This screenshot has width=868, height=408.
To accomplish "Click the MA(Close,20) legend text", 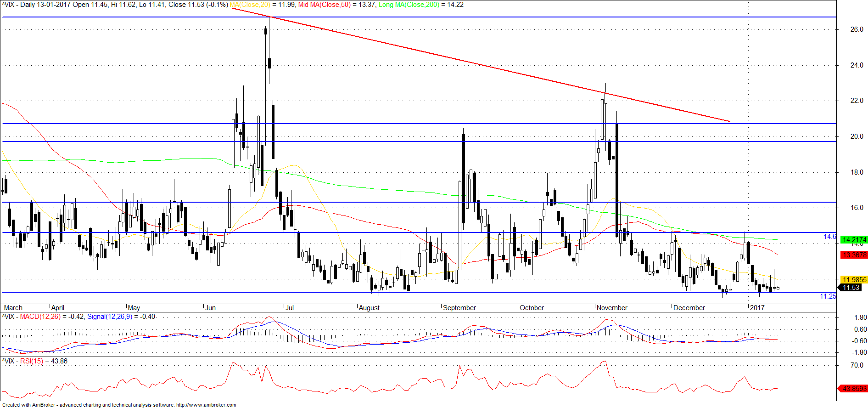I will pos(250,5).
